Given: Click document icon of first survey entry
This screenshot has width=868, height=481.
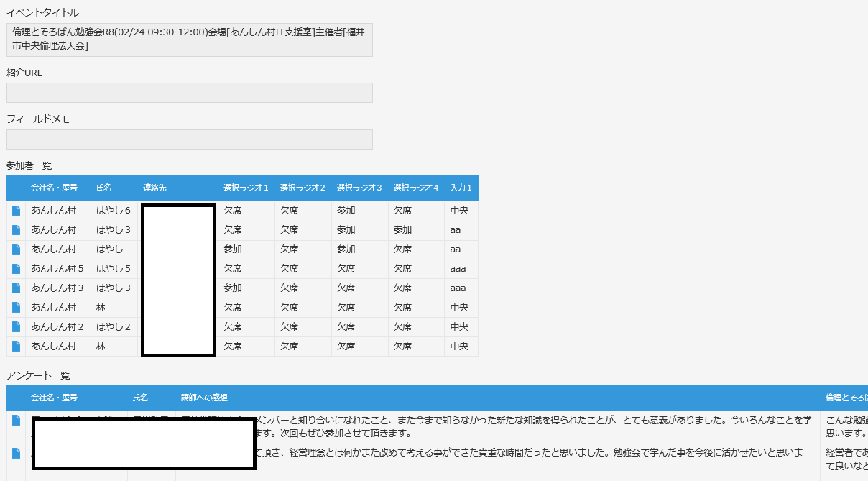Looking at the screenshot, I should (17, 421).
